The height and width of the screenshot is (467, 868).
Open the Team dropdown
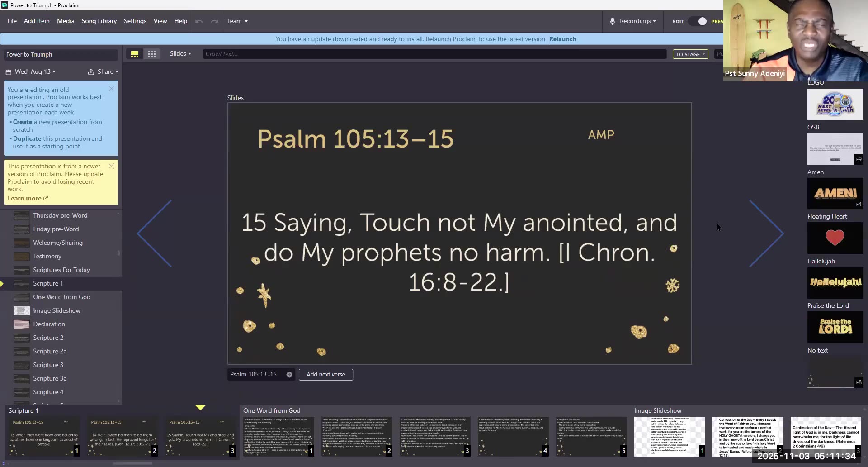coord(237,21)
